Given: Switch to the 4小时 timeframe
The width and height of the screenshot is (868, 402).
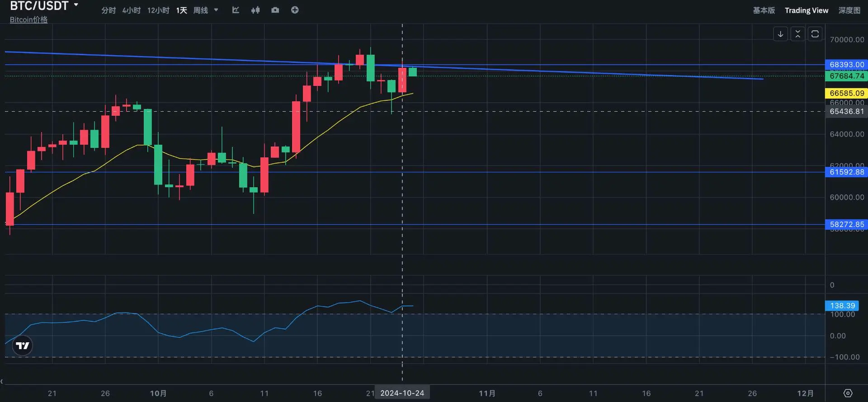Looking at the screenshot, I should 132,10.
